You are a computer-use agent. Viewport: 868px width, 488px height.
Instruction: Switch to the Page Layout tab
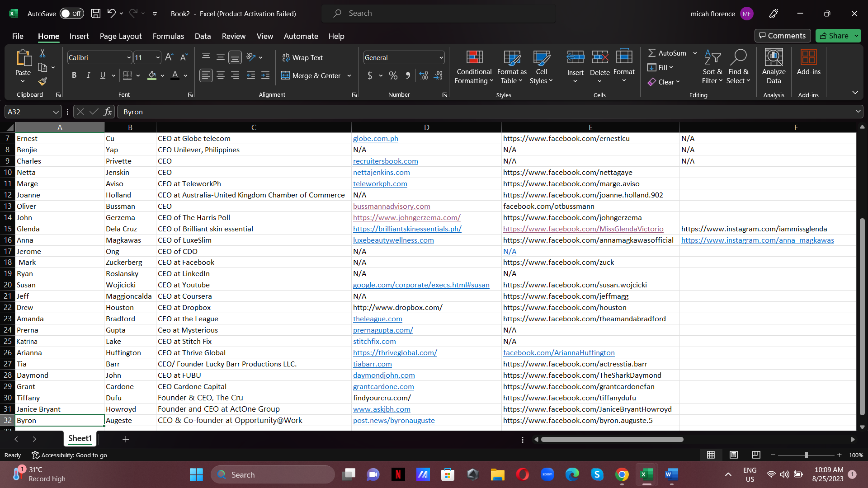121,36
